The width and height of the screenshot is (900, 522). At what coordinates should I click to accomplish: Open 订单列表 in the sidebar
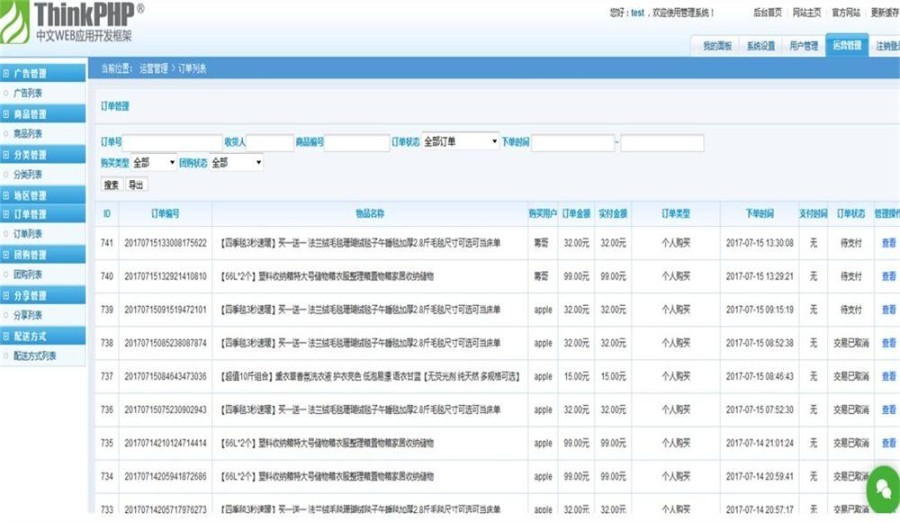[28, 234]
